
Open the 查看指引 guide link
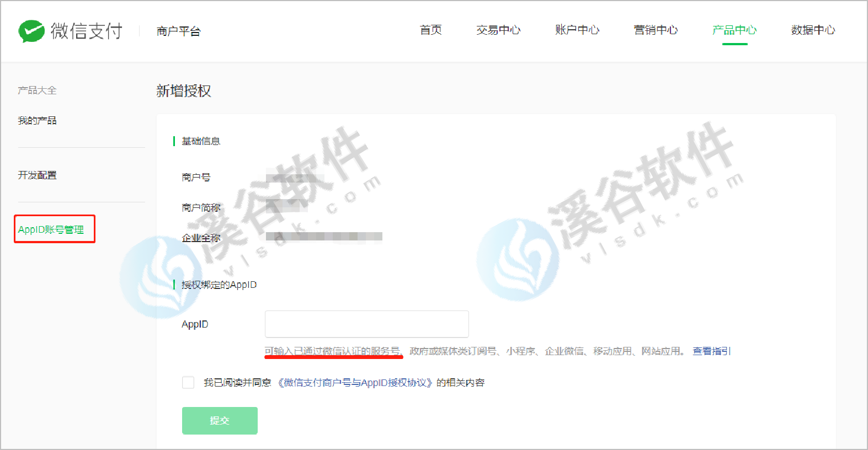[x=711, y=351]
